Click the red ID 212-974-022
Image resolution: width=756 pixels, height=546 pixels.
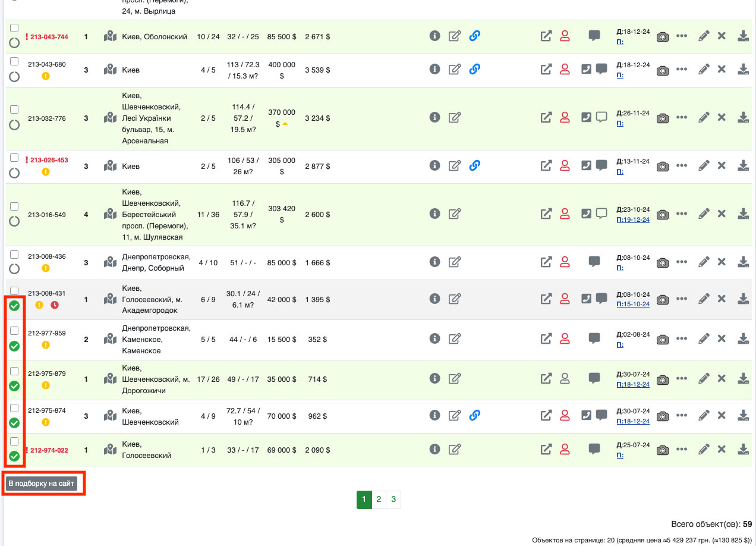point(49,450)
